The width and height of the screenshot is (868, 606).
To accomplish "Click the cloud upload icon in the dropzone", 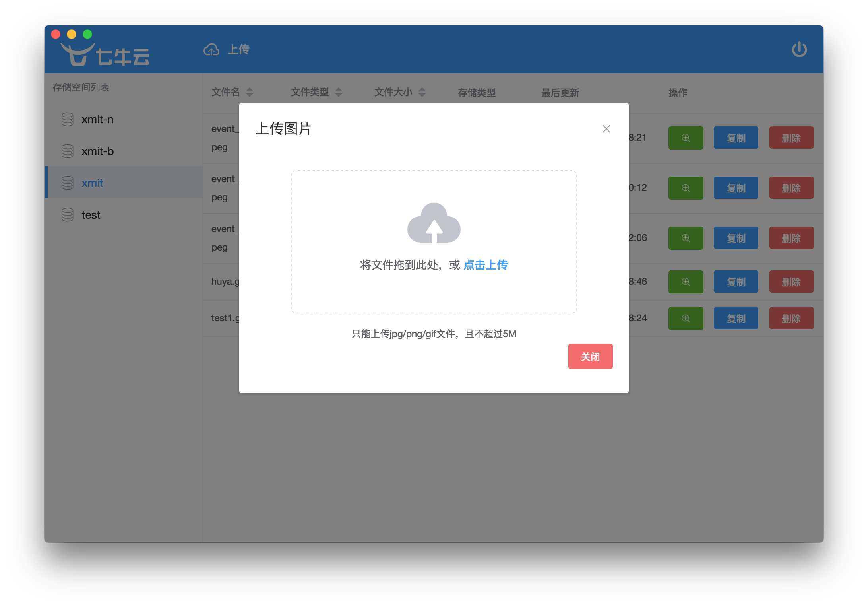I will (434, 223).
